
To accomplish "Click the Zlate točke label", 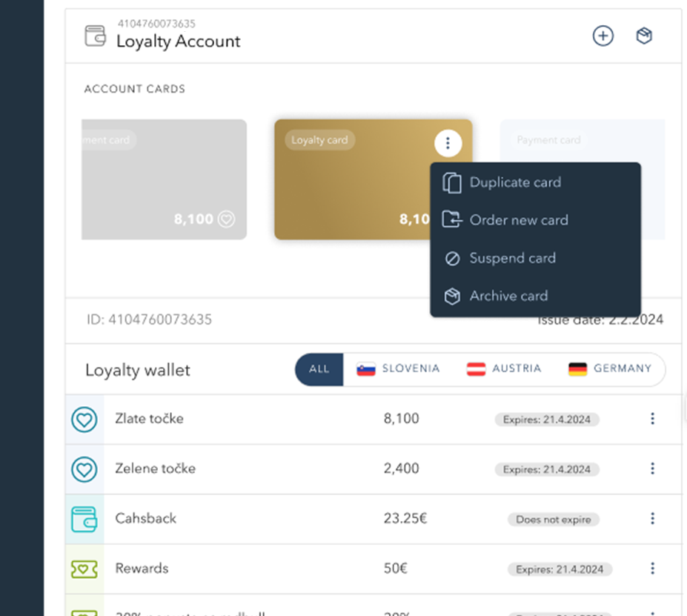I will (150, 419).
